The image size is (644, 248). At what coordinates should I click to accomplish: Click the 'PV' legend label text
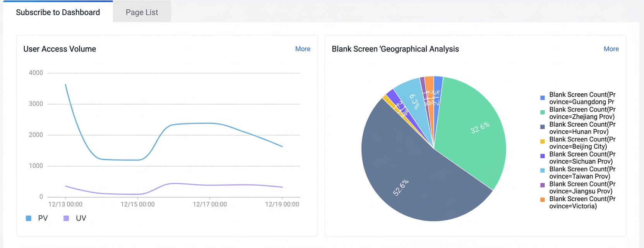coord(43,218)
